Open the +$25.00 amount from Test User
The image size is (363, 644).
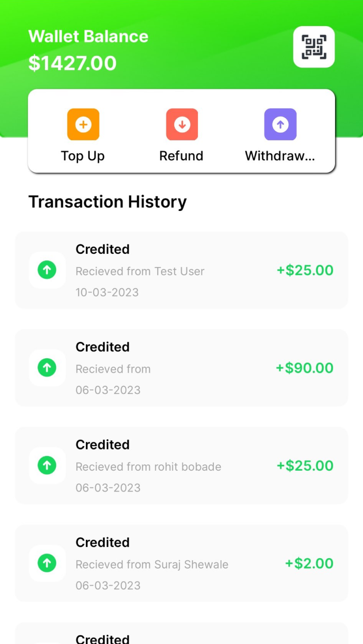pos(305,270)
